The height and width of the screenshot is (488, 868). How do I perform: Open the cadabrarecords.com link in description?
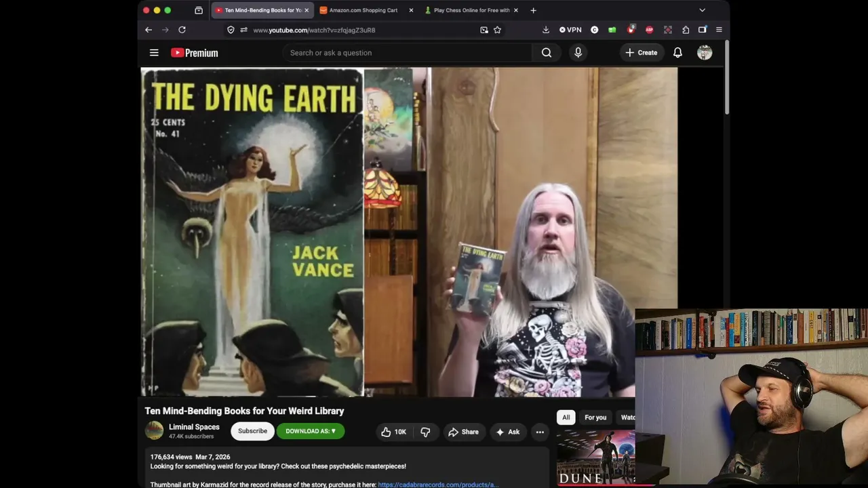(x=438, y=485)
